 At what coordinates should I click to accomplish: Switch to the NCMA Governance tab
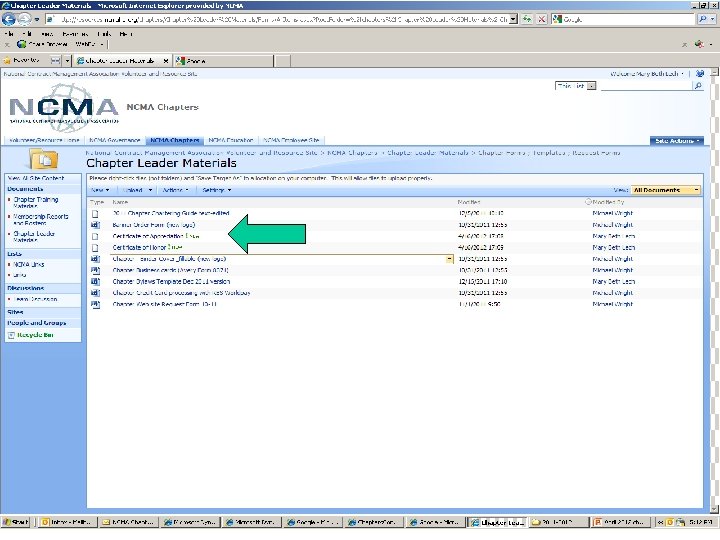(x=114, y=141)
